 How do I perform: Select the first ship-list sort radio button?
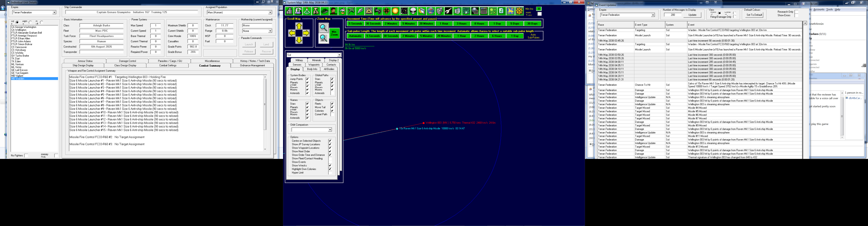[x=17, y=22]
